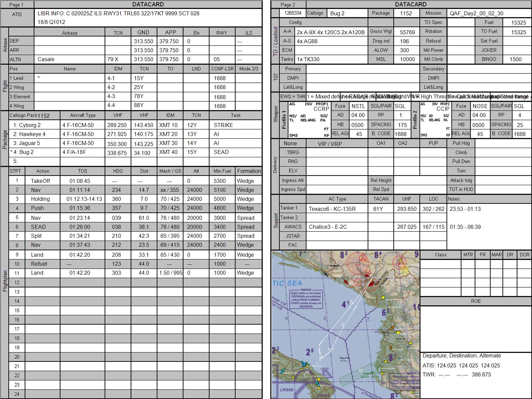Click the Holding action in flightplan
The height and width of the screenshot is (399, 532).
coord(40,199)
